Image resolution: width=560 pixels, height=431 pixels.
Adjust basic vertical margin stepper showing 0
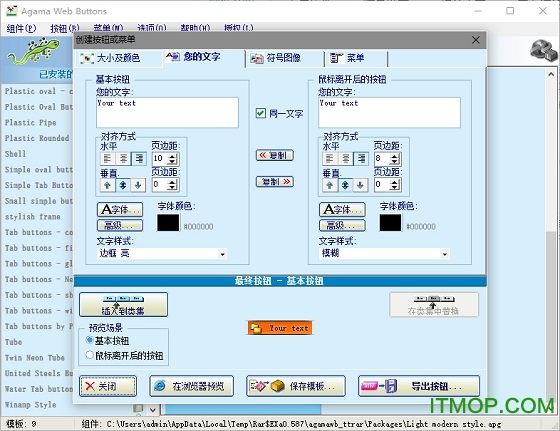coord(172,185)
